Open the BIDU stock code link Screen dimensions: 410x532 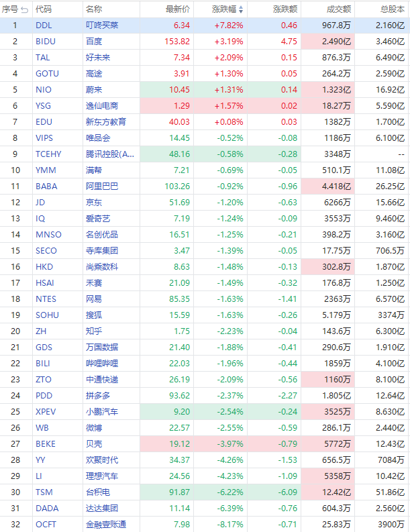tap(45, 41)
